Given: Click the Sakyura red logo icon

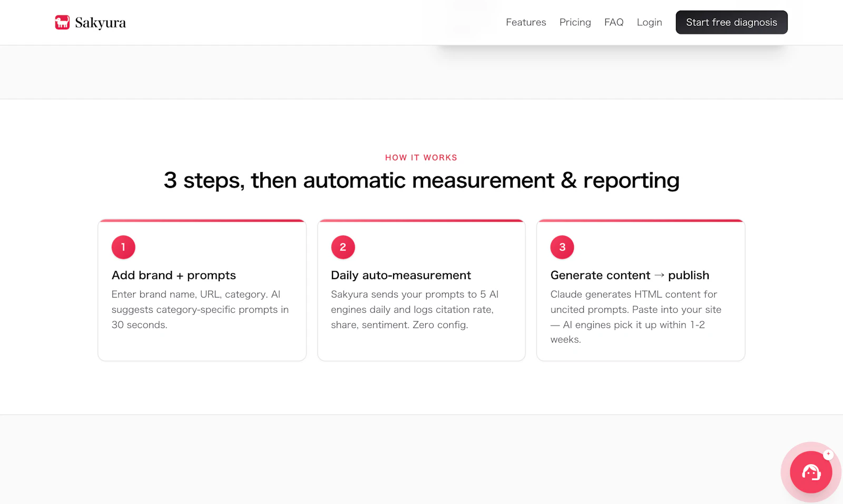Looking at the screenshot, I should 62,22.
